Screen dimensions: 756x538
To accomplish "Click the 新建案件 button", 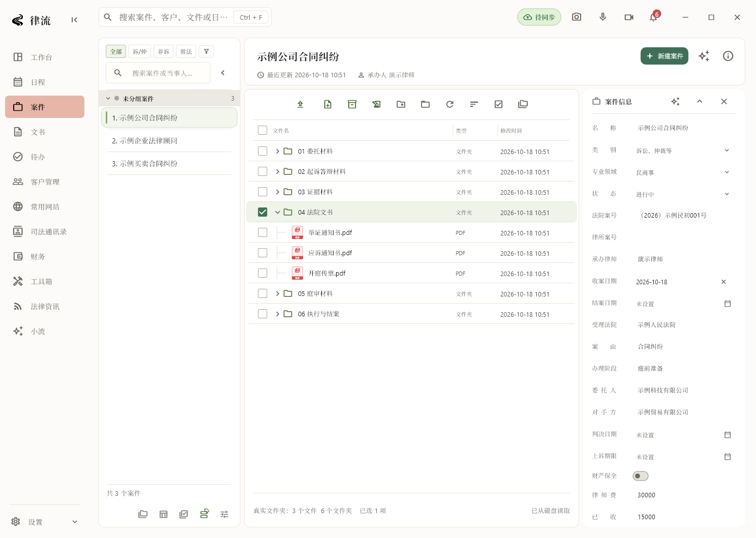I will coord(664,56).
